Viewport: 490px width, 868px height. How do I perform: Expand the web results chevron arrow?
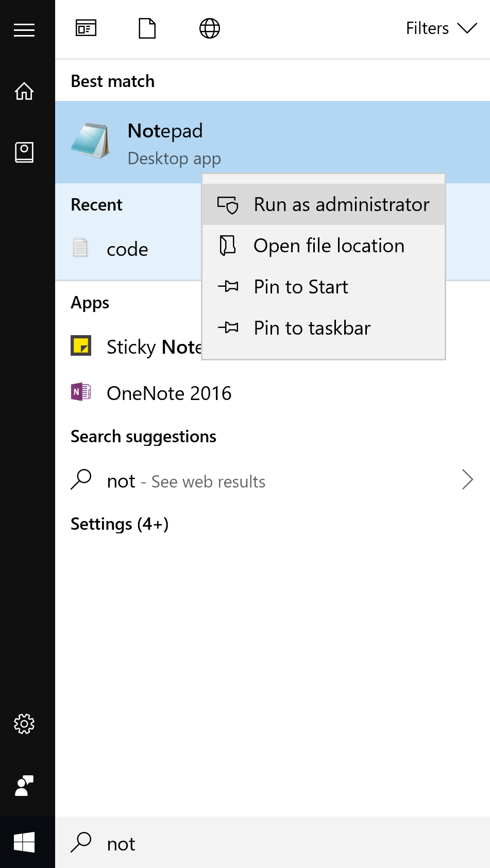click(467, 479)
